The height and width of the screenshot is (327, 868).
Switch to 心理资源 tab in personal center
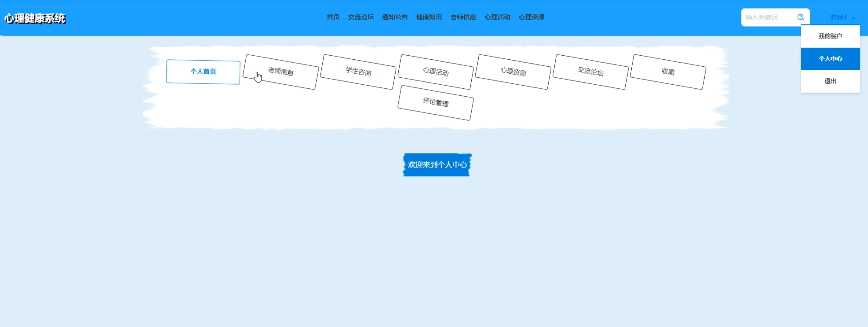click(x=513, y=72)
